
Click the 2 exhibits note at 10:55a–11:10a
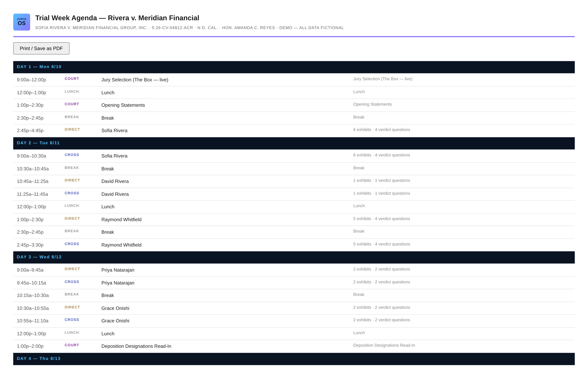pos(382,320)
